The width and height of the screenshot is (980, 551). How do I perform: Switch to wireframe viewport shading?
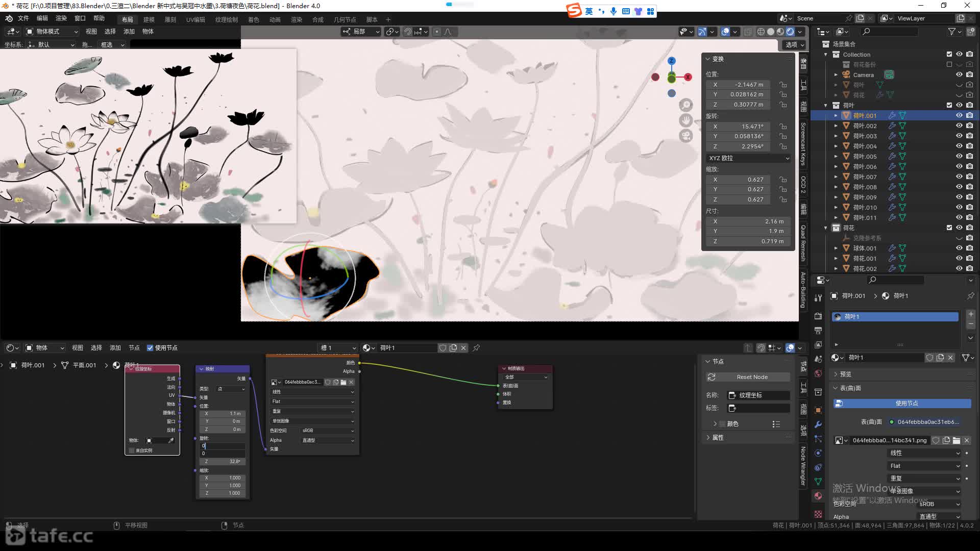point(761,32)
